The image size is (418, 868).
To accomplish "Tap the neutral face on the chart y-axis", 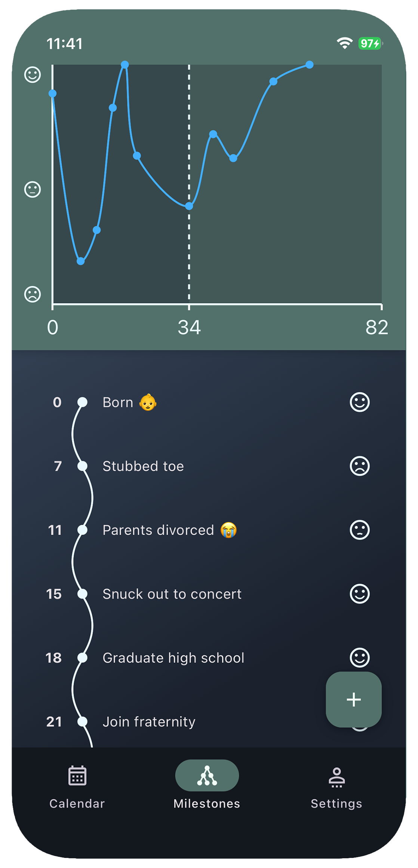I will pyautogui.click(x=32, y=189).
